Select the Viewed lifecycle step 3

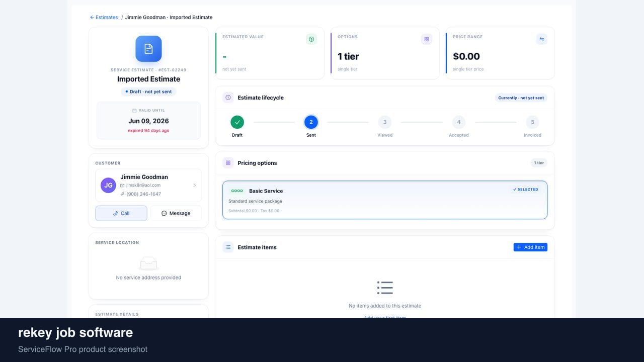pos(385,122)
